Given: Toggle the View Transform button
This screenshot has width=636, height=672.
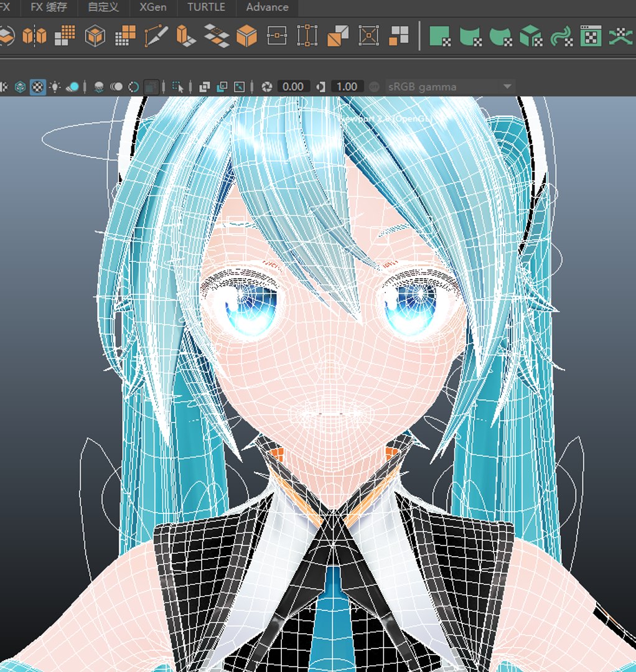Looking at the screenshot, I should click(x=374, y=87).
